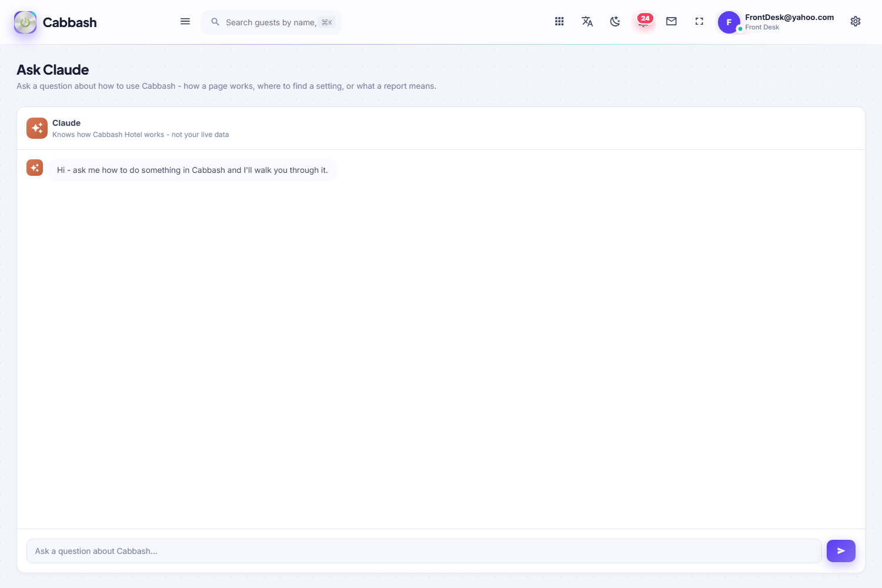Click the purple F user avatar
Screen dimensions: 882x588
pos(729,22)
